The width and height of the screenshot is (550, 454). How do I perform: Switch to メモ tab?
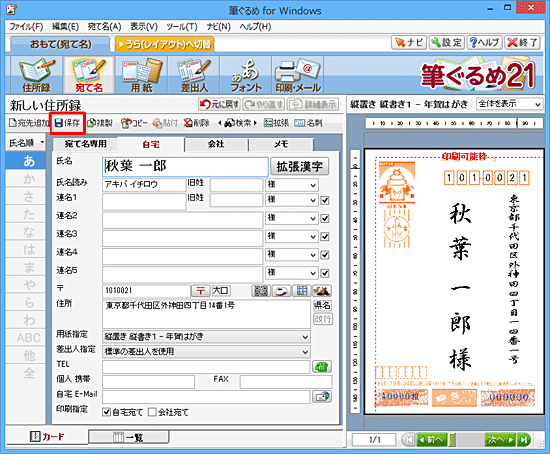point(281,144)
